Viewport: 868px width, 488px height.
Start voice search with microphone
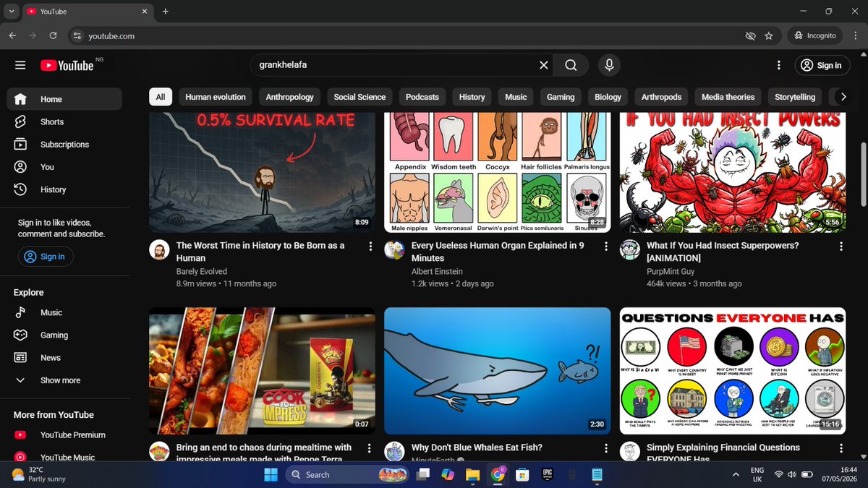609,65
